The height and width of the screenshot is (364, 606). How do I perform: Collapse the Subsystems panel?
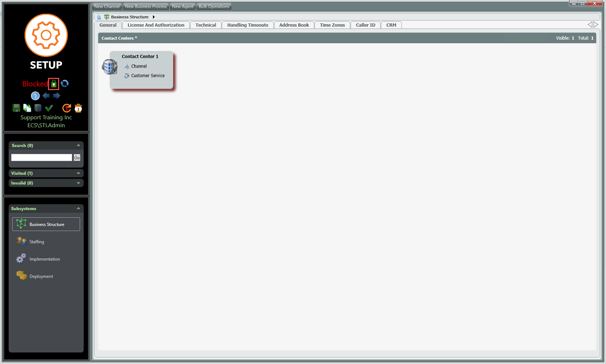pyautogui.click(x=78, y=209)
